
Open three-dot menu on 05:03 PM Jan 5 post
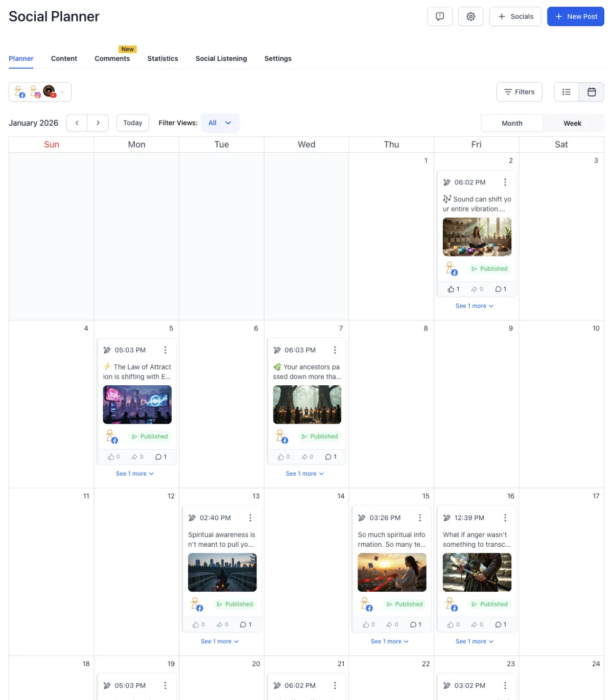tap(165, 350)
